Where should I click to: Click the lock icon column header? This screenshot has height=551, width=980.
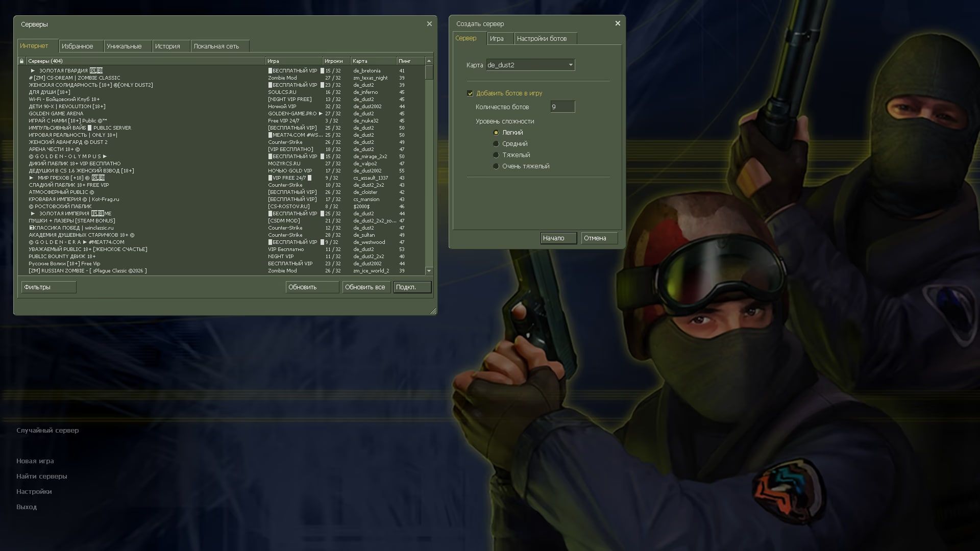pyautogui.click(x=21, y=61)
